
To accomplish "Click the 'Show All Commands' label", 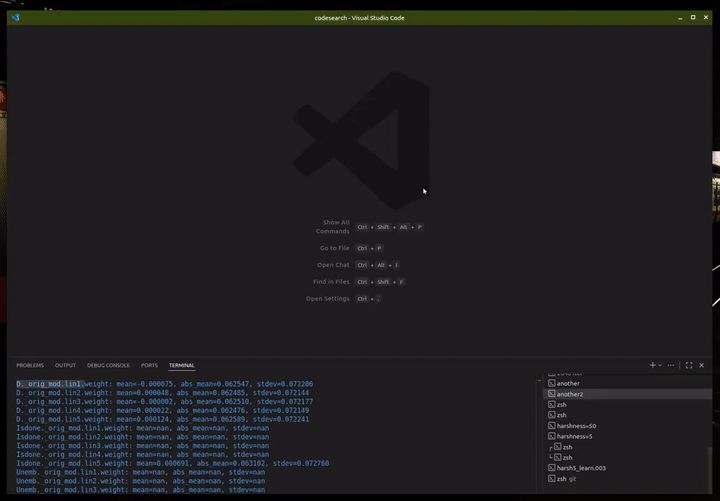I will [x=332, y=227].
